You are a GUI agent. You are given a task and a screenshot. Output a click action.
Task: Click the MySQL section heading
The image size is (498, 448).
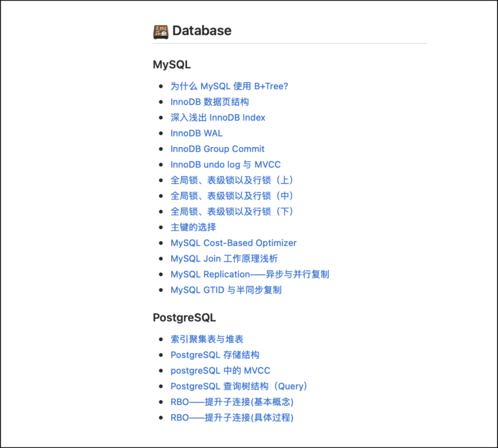click(172, 65)
